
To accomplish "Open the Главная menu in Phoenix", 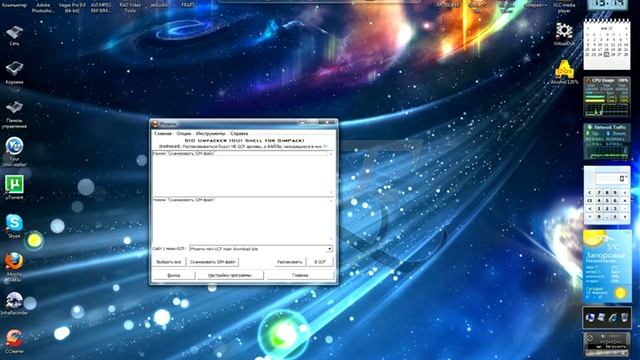I will coord(163,133).
